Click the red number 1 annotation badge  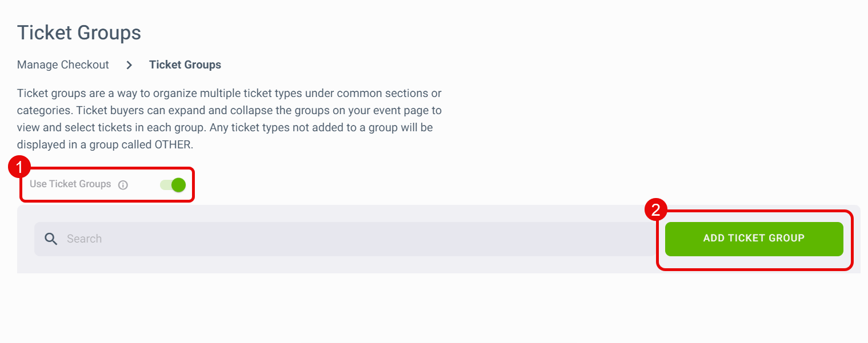point(20,168)
